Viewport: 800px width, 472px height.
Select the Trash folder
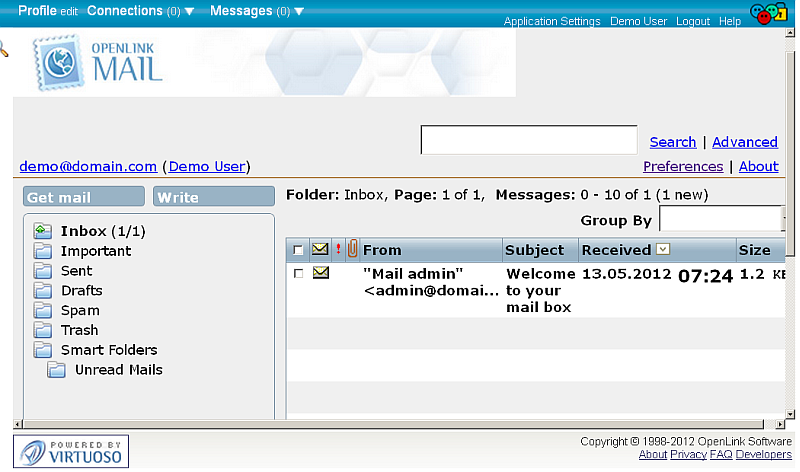[79, 331]
